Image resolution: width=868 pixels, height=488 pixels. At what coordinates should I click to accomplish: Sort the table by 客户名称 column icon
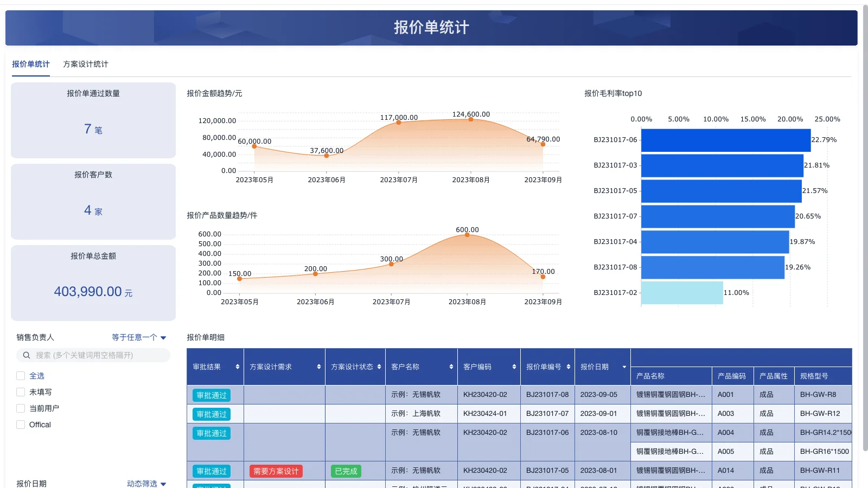click(451, 367)
